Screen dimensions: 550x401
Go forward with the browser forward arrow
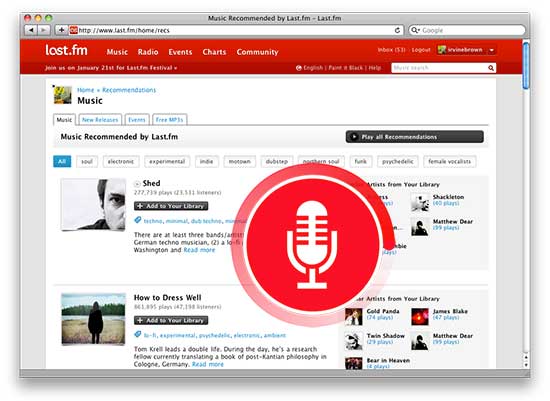pyautogui.click(x=44, y=30)
